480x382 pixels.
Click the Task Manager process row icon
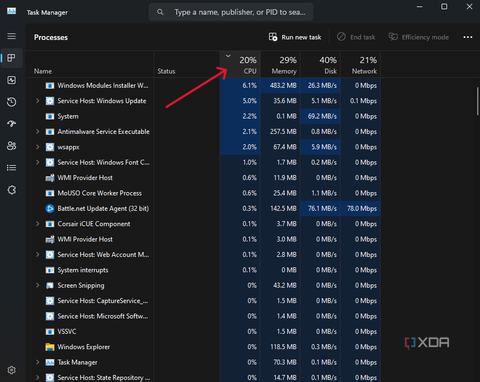(50, 362)
